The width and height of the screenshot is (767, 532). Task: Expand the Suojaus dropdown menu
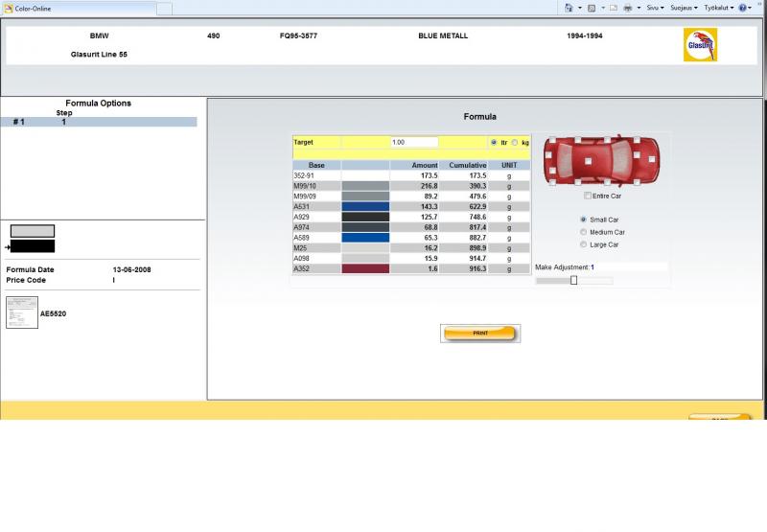686,8
